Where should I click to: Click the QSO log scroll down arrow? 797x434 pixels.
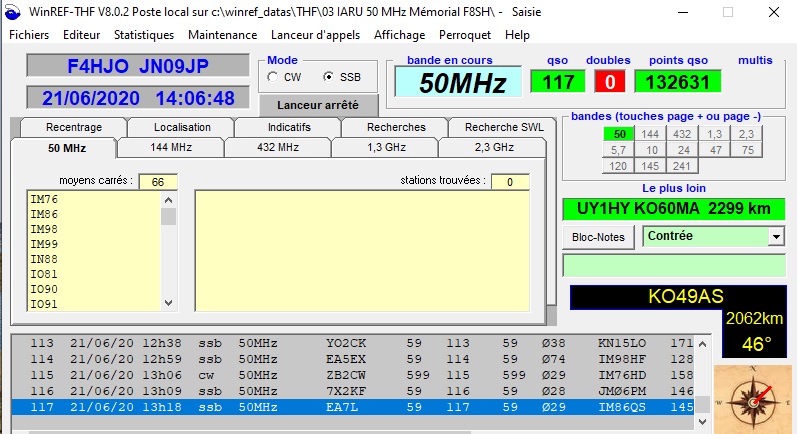(x=702, y=422)
